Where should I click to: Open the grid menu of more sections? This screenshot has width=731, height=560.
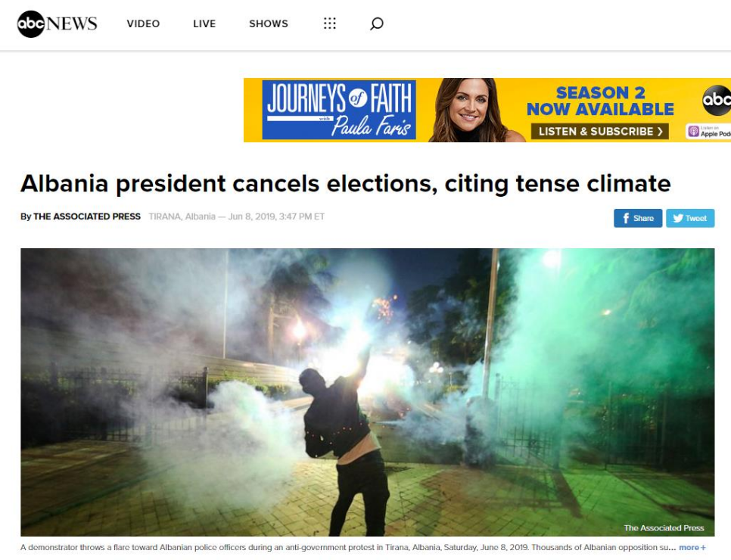point(330,23)
